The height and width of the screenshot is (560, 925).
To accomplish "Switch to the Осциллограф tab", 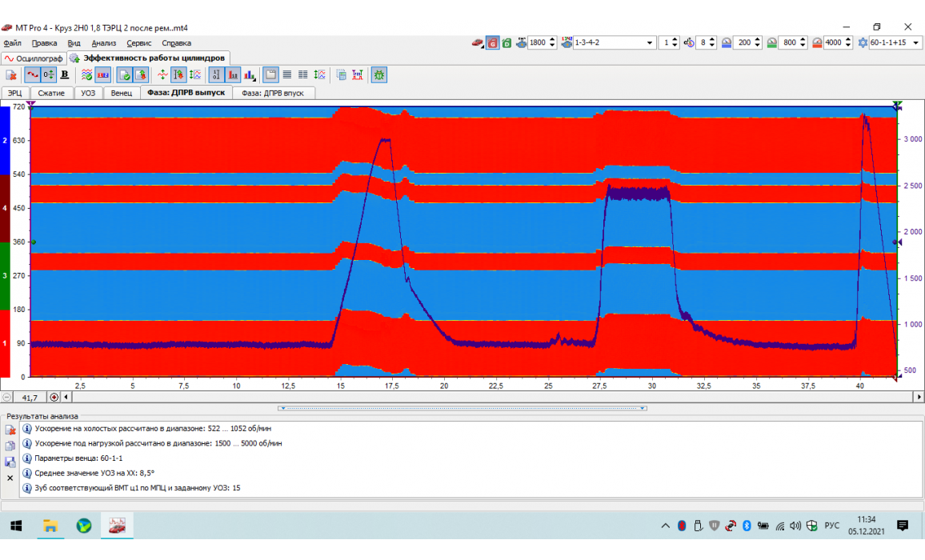I will tap(33, 58).
